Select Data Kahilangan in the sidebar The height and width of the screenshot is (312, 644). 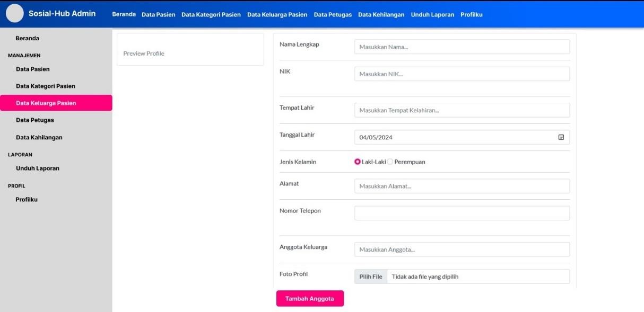click(39, 137)
